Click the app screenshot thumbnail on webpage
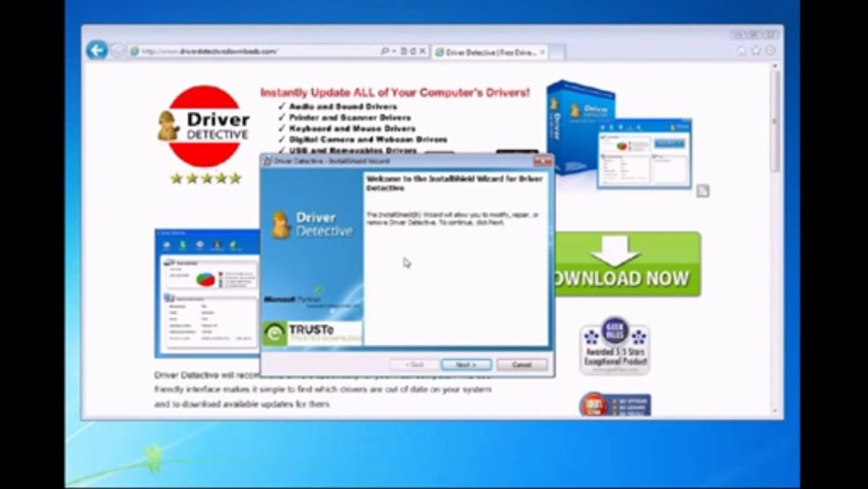The height and width of the screenshot is (489, 868). 208,293
